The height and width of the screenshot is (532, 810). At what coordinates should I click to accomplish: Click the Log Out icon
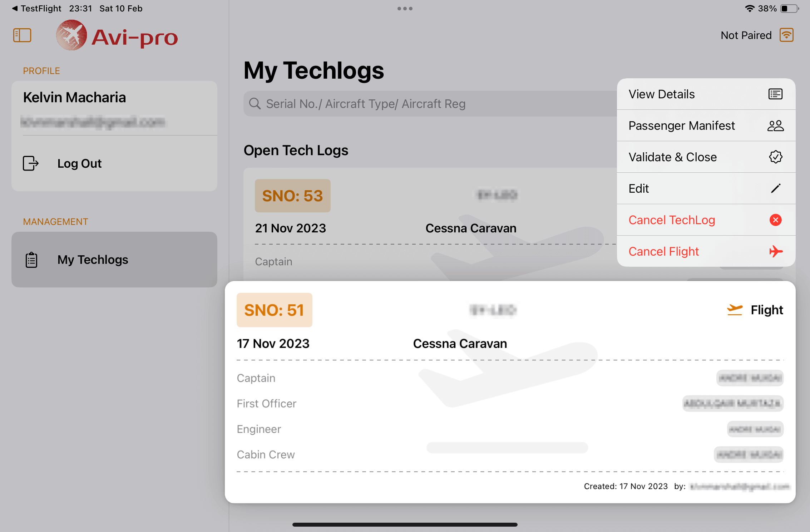coord(30,163)
